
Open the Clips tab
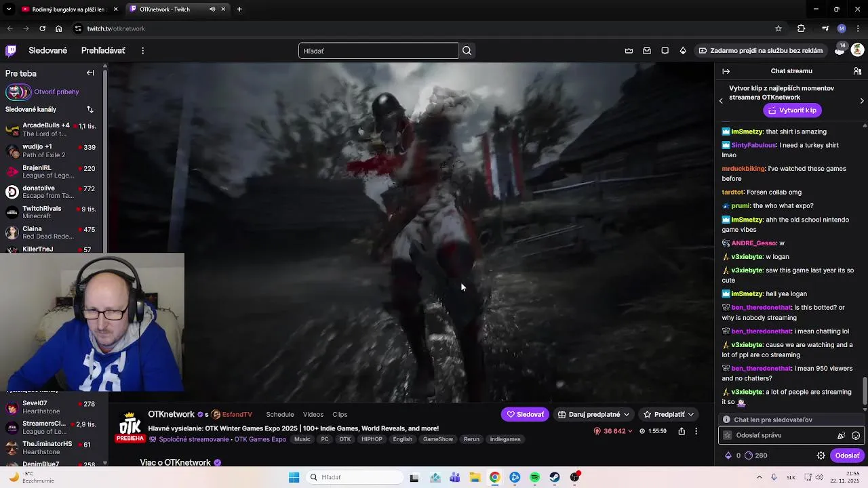tap(340, 415)
